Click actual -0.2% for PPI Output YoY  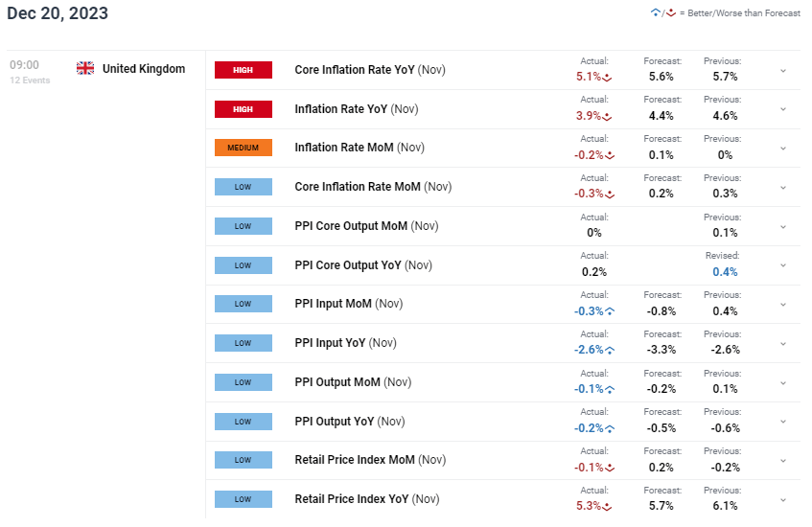click(x=589, y=428)
